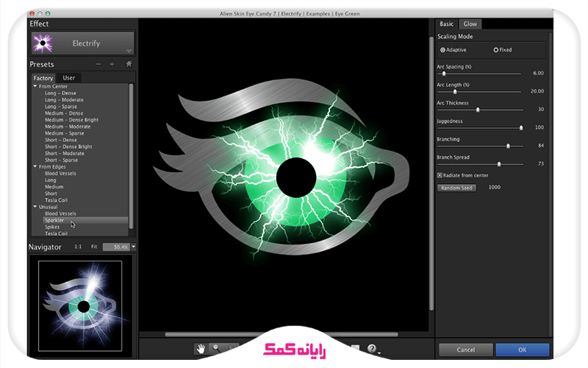Click the Navigator Fit button
588x368 pixels.
[x=94, y=247]
